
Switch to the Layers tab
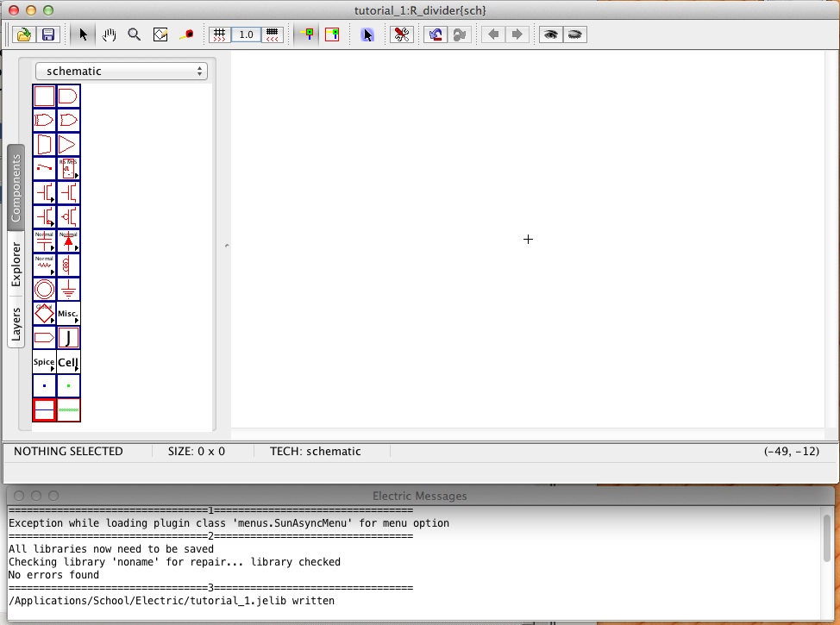pos(16,324)
